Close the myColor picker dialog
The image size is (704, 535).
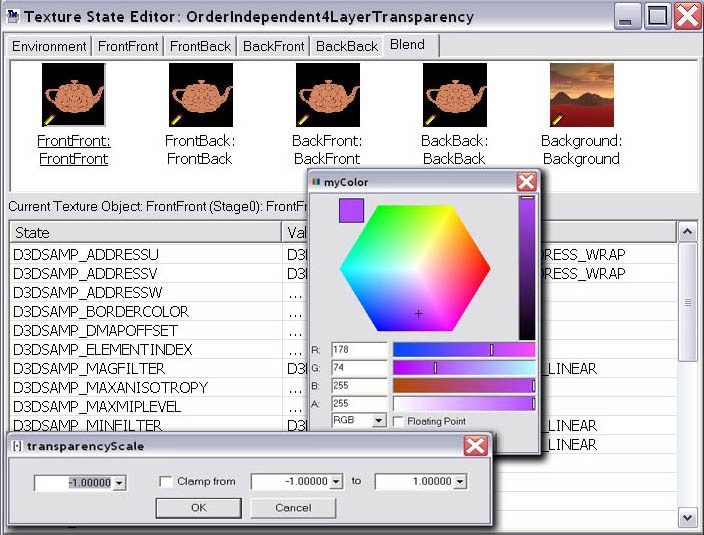click(526, 182)
